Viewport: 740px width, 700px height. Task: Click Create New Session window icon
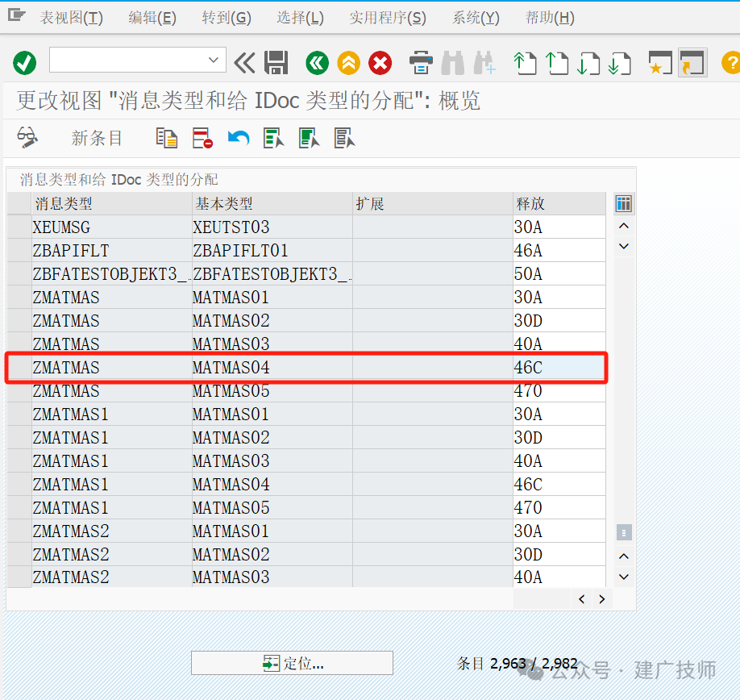[660, 63]
